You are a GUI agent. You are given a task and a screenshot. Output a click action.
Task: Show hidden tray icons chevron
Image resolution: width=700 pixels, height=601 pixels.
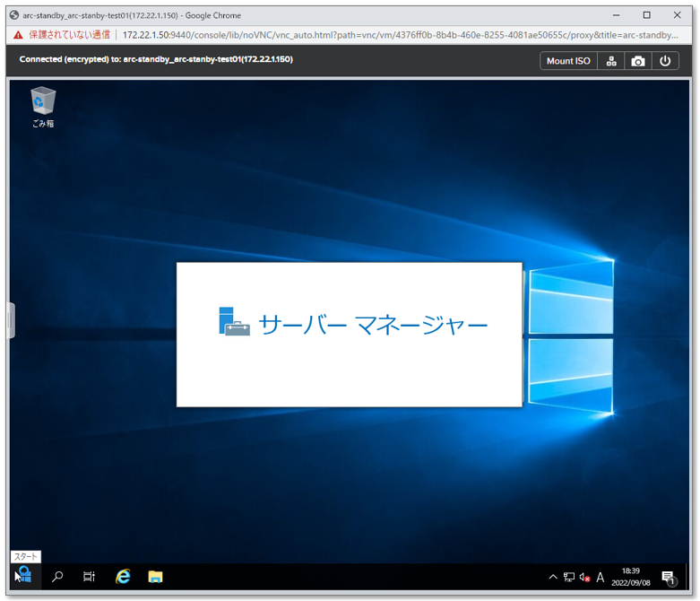coord(553,577)
